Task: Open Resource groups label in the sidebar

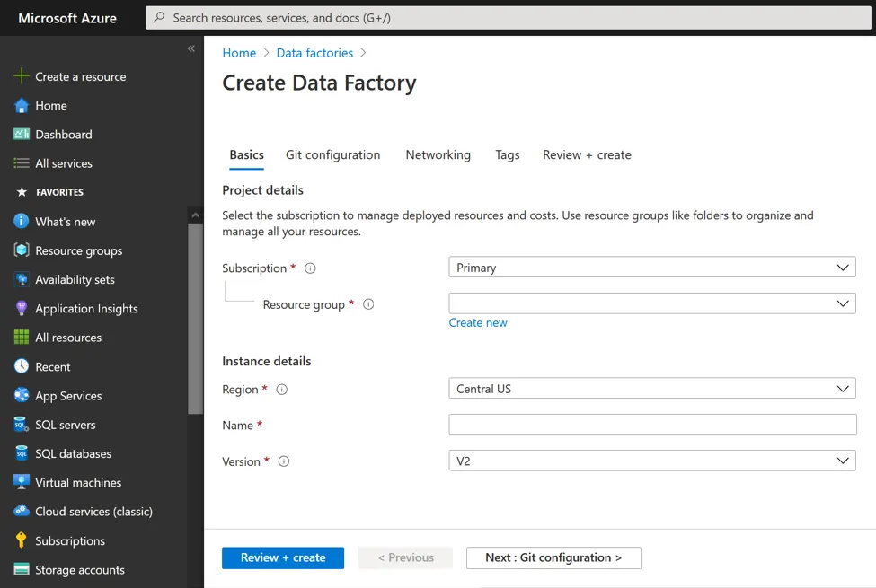Action: coord(79,250)
